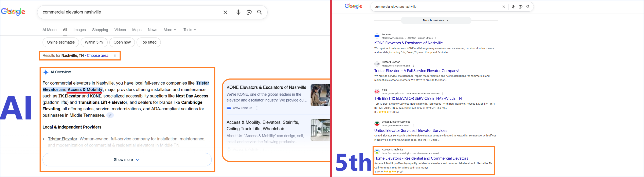Toggle Open now filter chip
Image resolution: width=644 pixels, height=177 pixels.
pyautogui.click(x=122, y=42)
